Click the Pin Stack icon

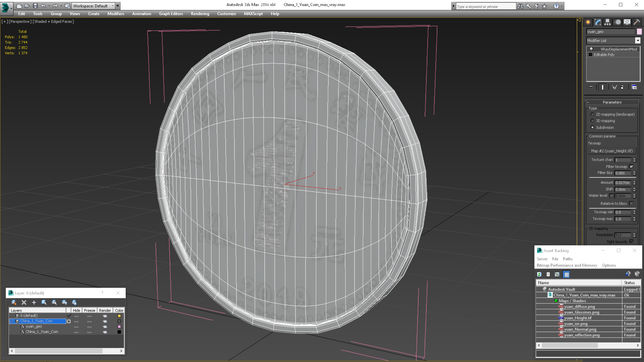591,87
